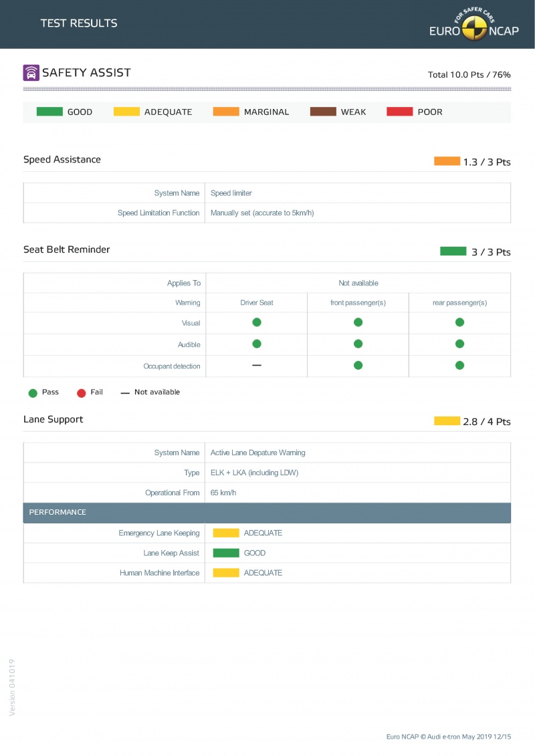This screenshot has width=535, height=756.
Task: Click the green Seat Belt Reminder score swatch
Action: (x=453, y=251)
